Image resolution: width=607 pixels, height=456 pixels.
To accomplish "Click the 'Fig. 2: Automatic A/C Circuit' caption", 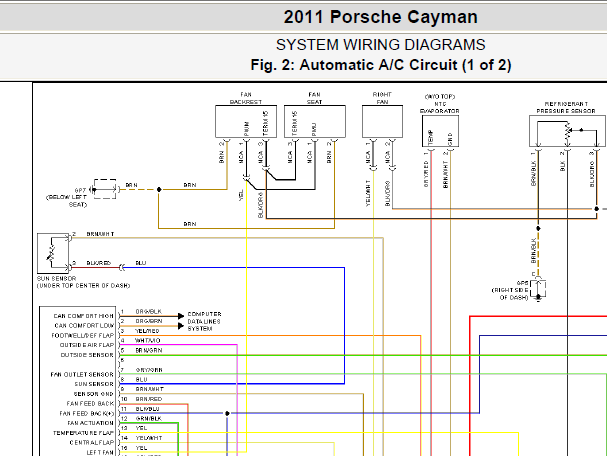I will tap(381, 65).
